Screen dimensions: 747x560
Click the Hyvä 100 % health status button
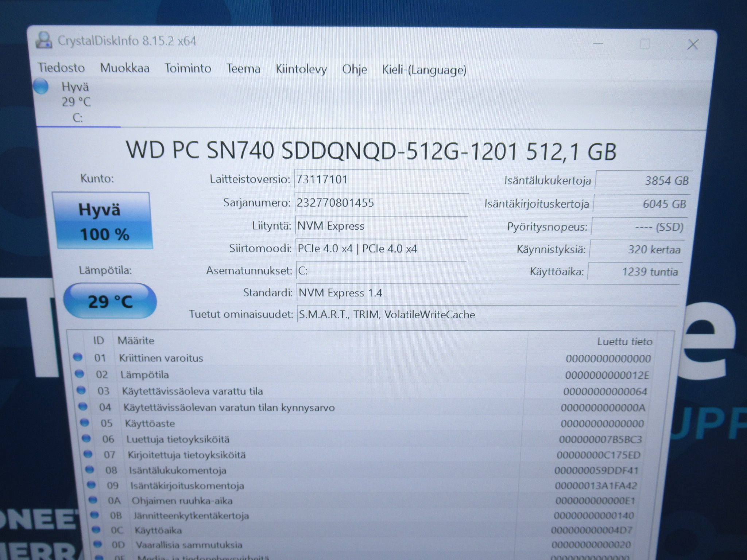(x=102, y=221)
